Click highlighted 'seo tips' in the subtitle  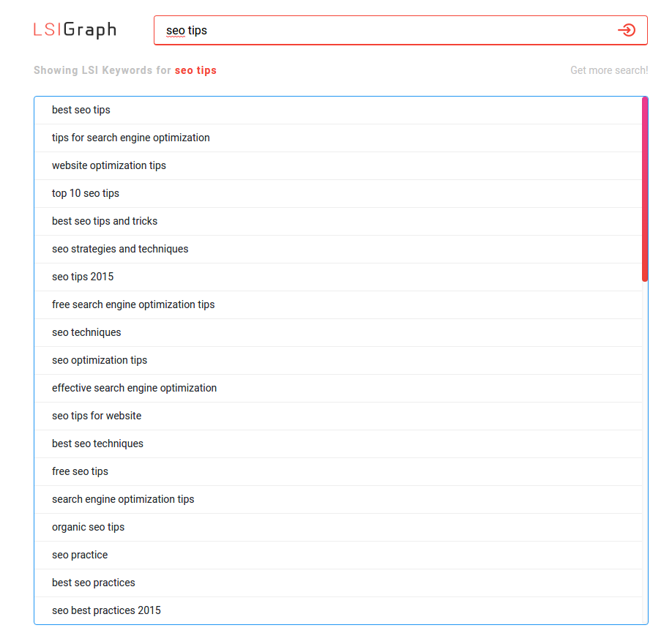coord(195,70)
